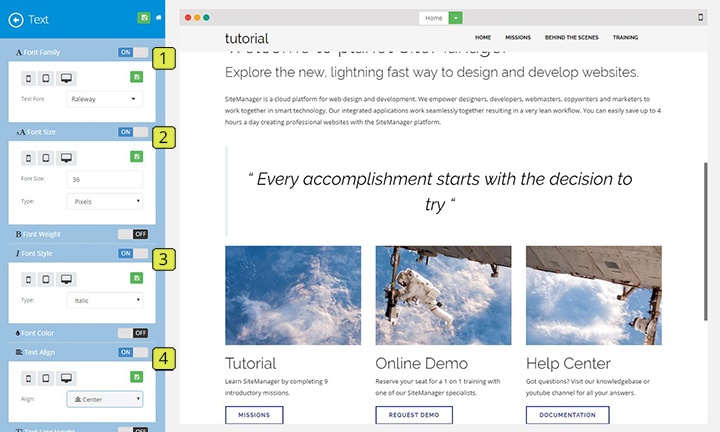Image resolution: width=720 pixels, height=432 pixels.
Task: Click the clouds image above Tutorial
Action: pyautogui.click(x=293, y=295)
